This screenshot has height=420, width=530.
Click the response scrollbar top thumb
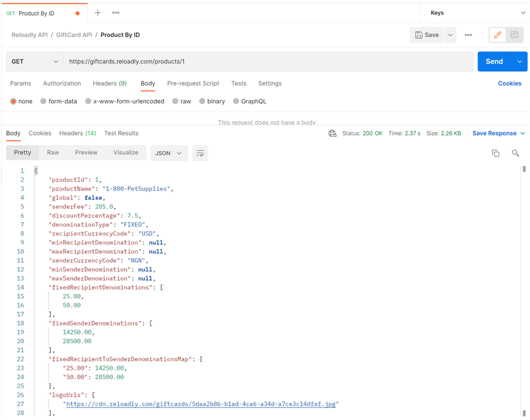pyautogui.click(x=524, y=169)
